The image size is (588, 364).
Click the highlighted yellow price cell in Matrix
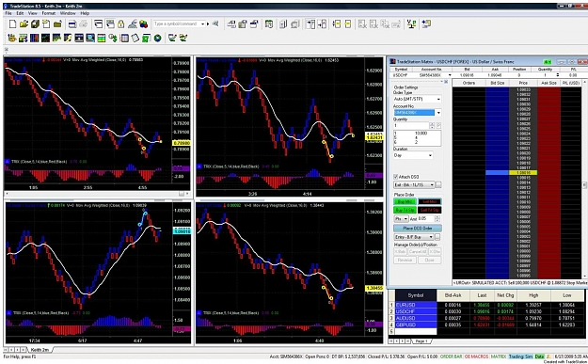coord(523,172)
